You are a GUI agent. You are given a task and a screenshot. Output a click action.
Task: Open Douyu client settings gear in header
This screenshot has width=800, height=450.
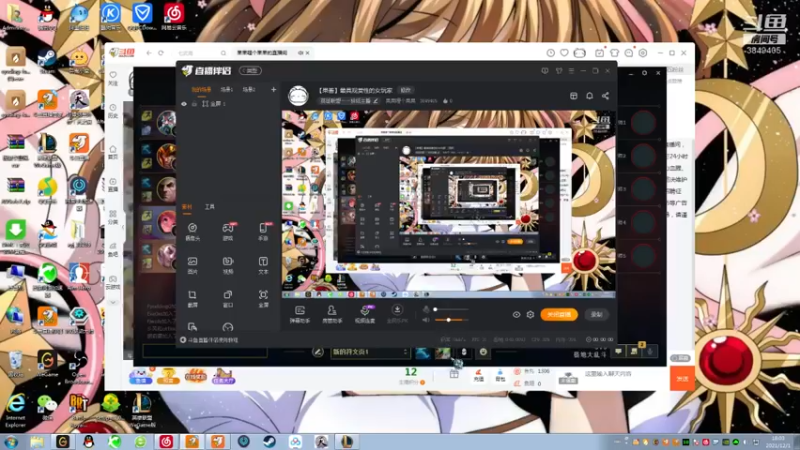click(643, 53)
